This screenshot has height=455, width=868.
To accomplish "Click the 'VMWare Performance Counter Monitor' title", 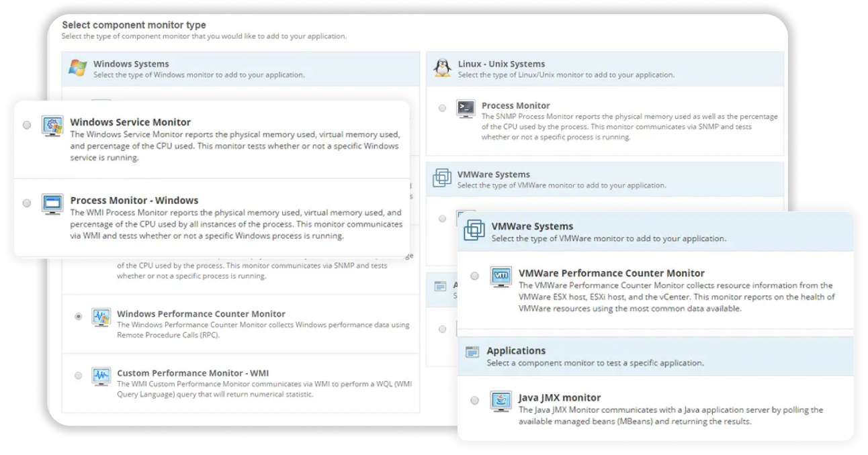I will click(x=611, y=273).
